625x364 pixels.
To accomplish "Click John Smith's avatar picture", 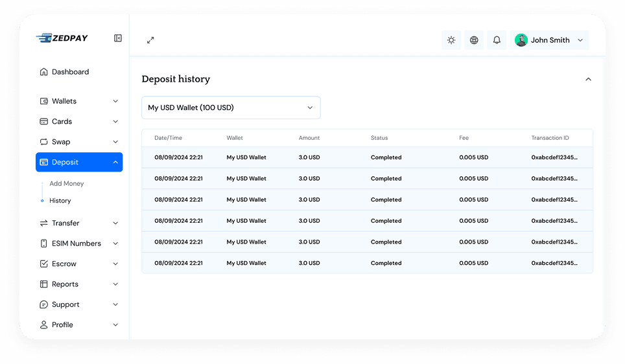I will click(x=521, y=40).
